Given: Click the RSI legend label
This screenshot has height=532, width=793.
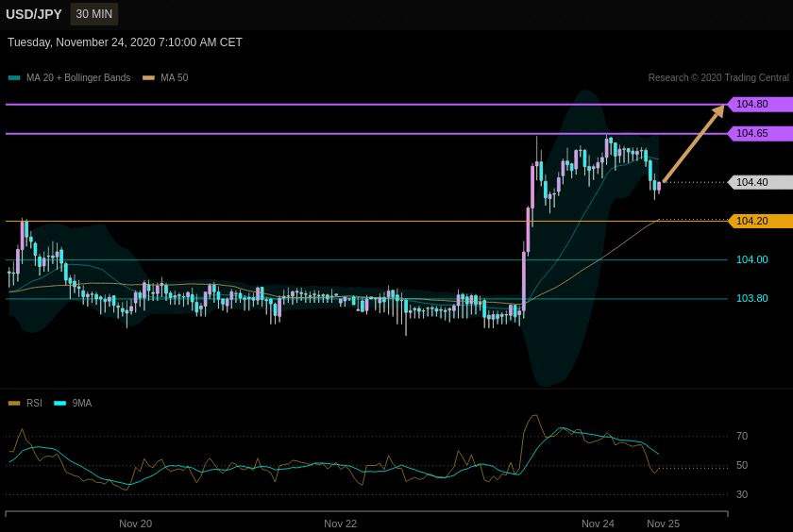Looking at the screenshot, I should (x=34, y=403).
